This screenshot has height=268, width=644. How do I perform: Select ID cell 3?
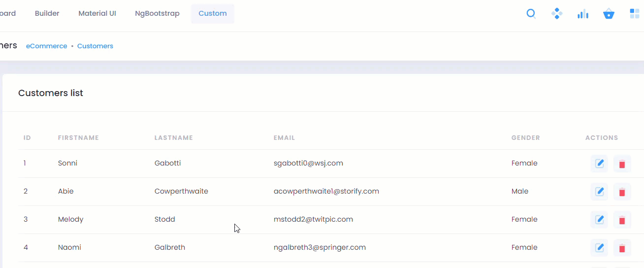pos(26,219)
